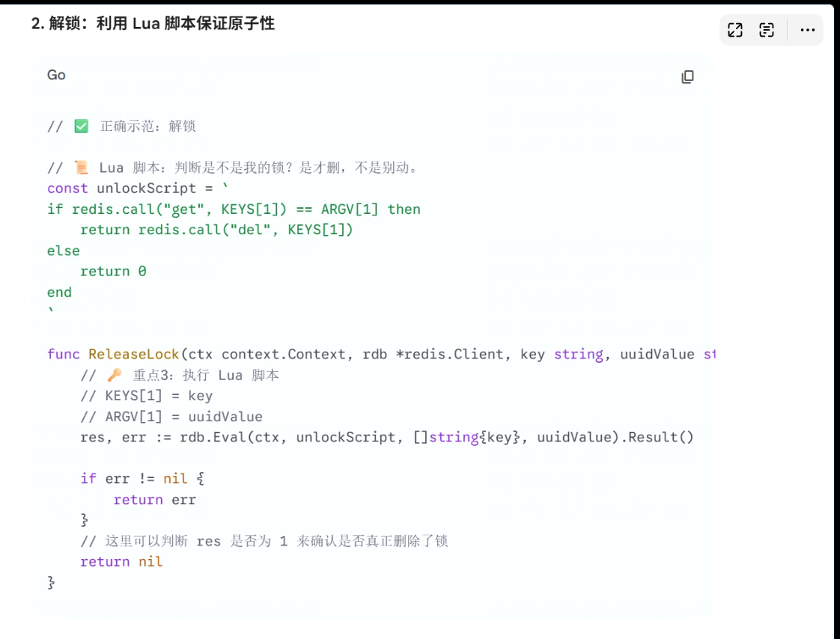
Task: Copy the Go code block
Action: click(x=687, y=76)
